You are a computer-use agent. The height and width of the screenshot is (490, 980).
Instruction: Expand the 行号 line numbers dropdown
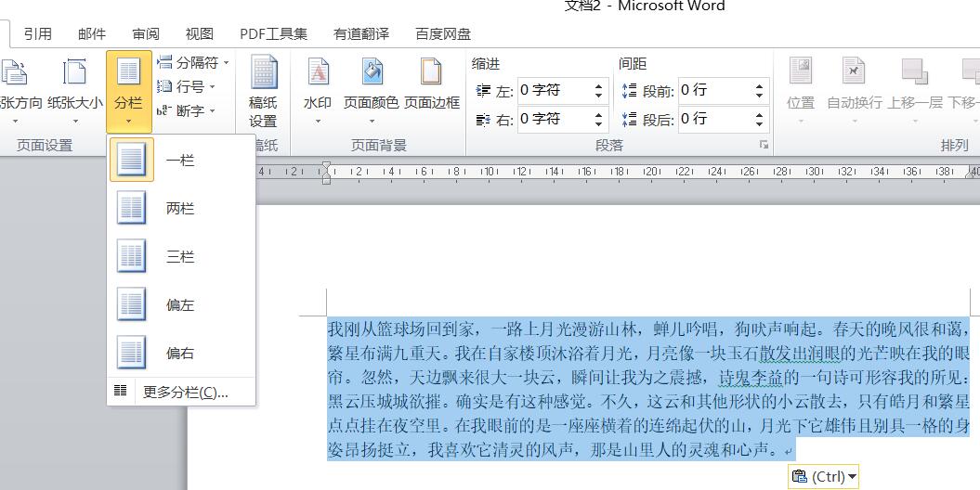186,86
